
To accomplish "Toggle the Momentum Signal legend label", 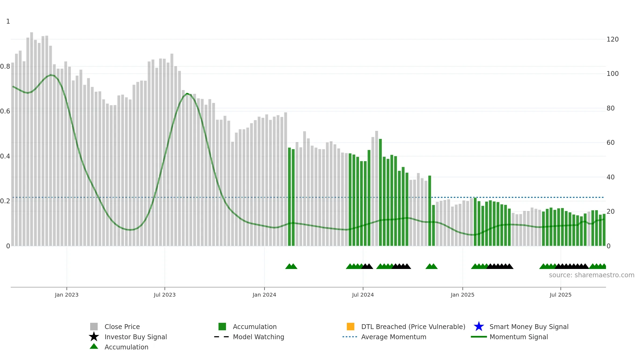I will 519,337.
